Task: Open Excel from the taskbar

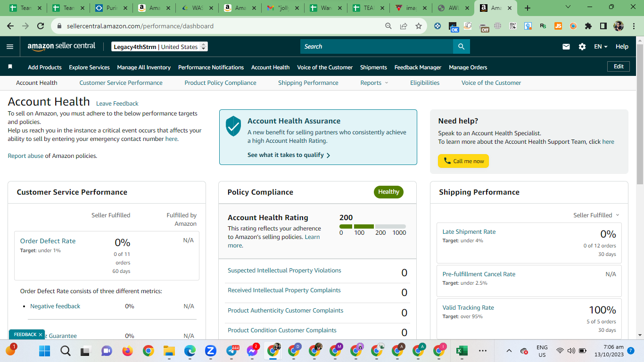Action: 462,351
